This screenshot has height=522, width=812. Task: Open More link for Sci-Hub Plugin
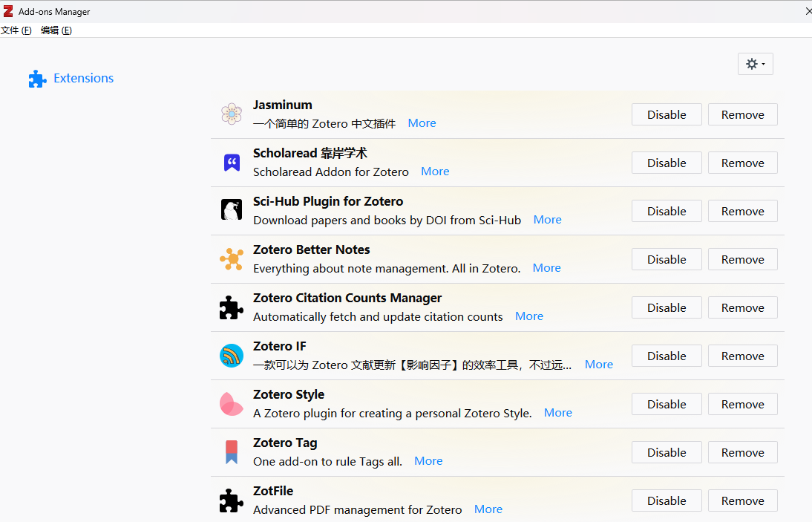pyautogui.click(x=547, y=219)
